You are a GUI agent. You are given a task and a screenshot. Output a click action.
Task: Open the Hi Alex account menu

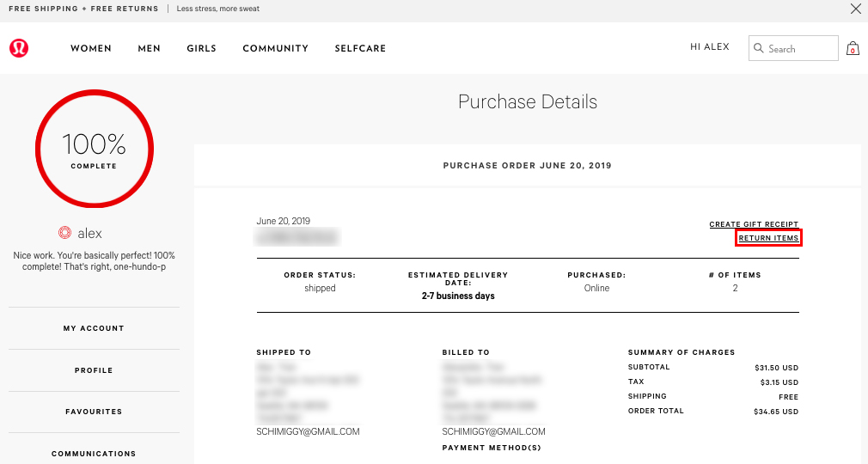pos(710,47)
